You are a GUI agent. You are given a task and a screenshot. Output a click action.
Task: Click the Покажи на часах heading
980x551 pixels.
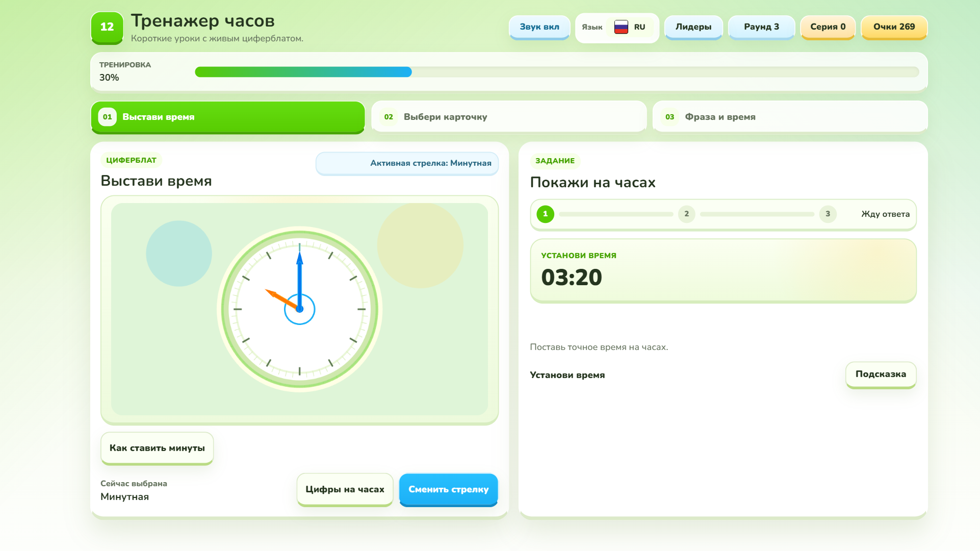click(x=592, y=183)
